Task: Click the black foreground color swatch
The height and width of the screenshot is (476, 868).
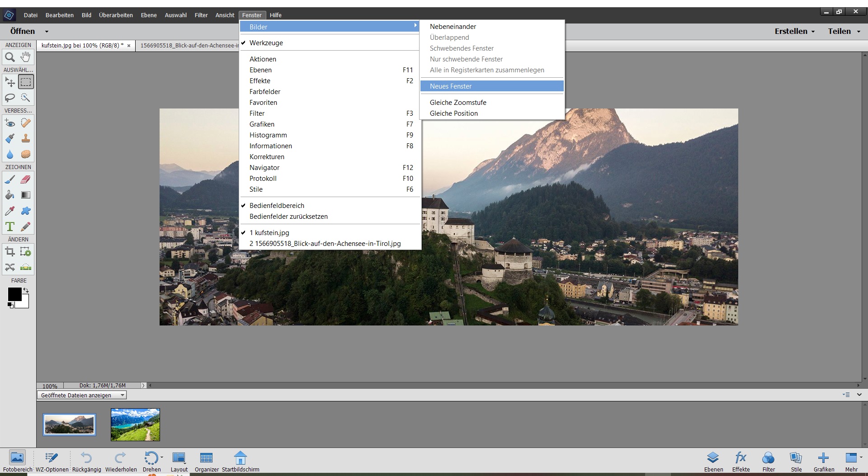Action: [x=14, y=293]
